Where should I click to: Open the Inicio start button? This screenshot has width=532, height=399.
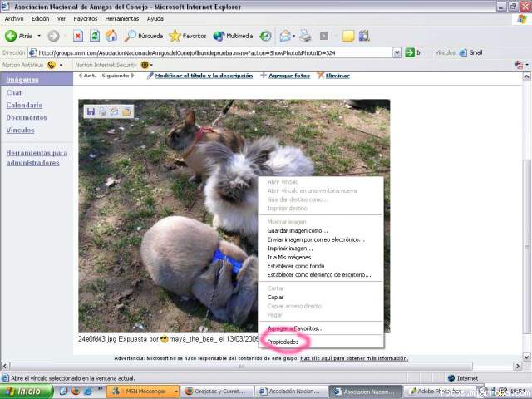coord(27,392)
